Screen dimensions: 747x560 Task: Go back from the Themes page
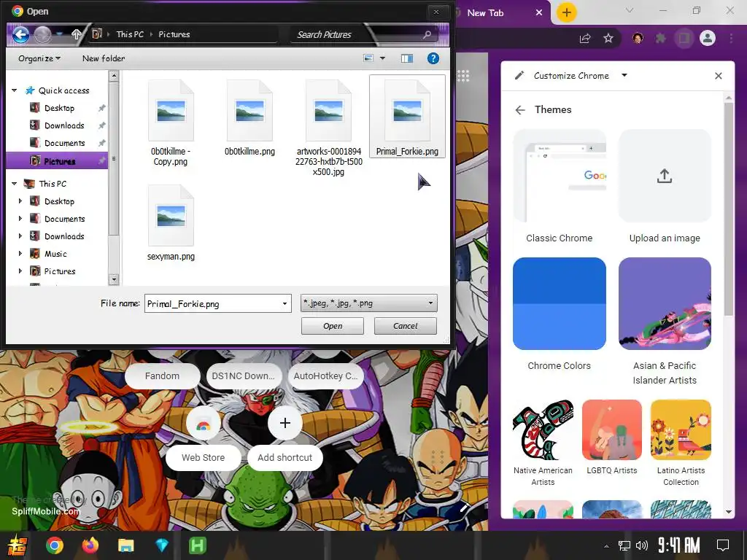coord(519,110)
